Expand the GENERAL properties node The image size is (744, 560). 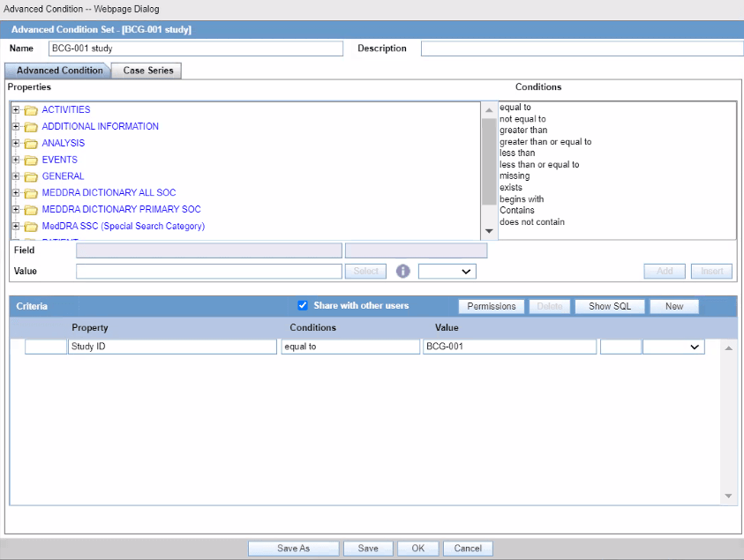coord(15,176)
